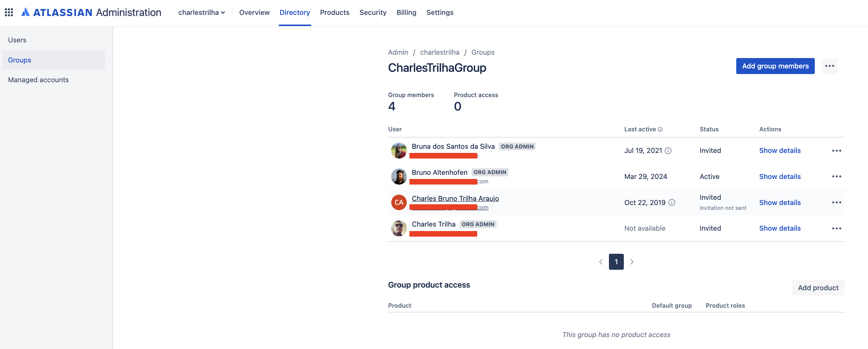Go to the next page arrow
This screenshot has width=868, height=349.
[632, 262]
